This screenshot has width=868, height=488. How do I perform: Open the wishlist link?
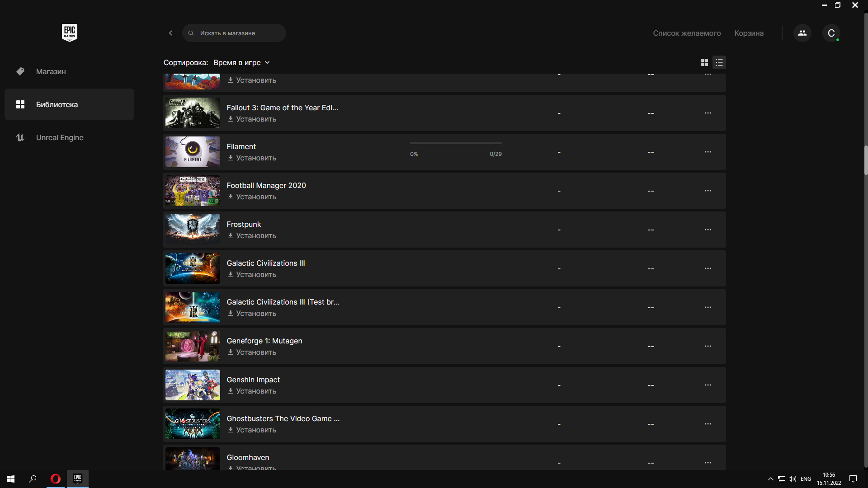[686, 33]
